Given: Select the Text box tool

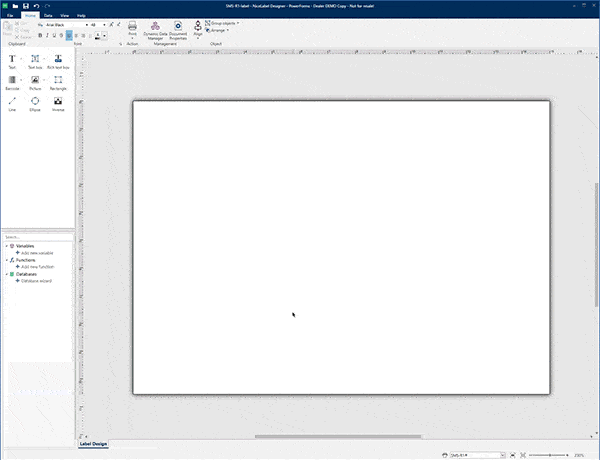Looking at the screenshot, I should pos(35,61).
